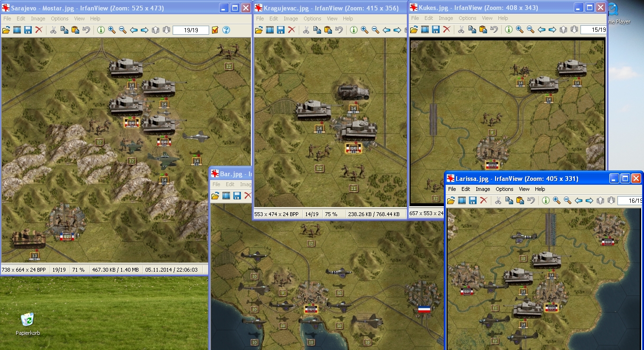The image size is (644, 350).
Task: Save icon in Kukes window
Action: [436, 29]
